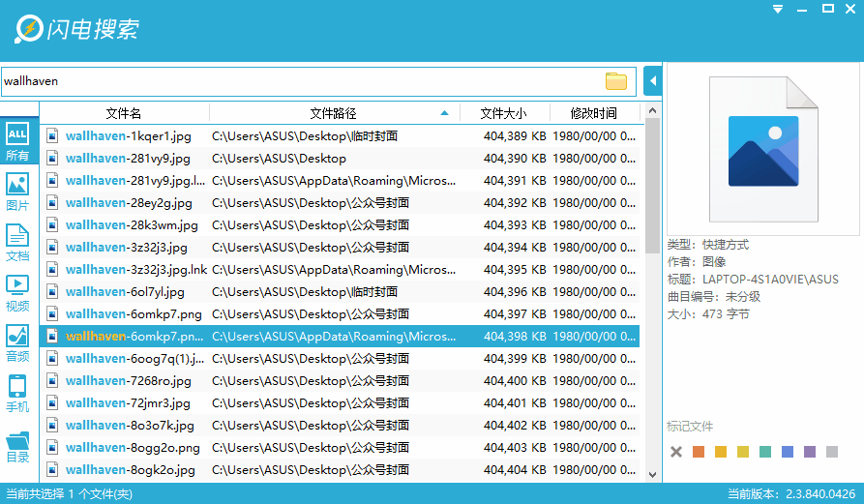The image size is (864, 504).
Task: Select file wallhaven-8o3o7k.jpg
Action: pos(340,426)
